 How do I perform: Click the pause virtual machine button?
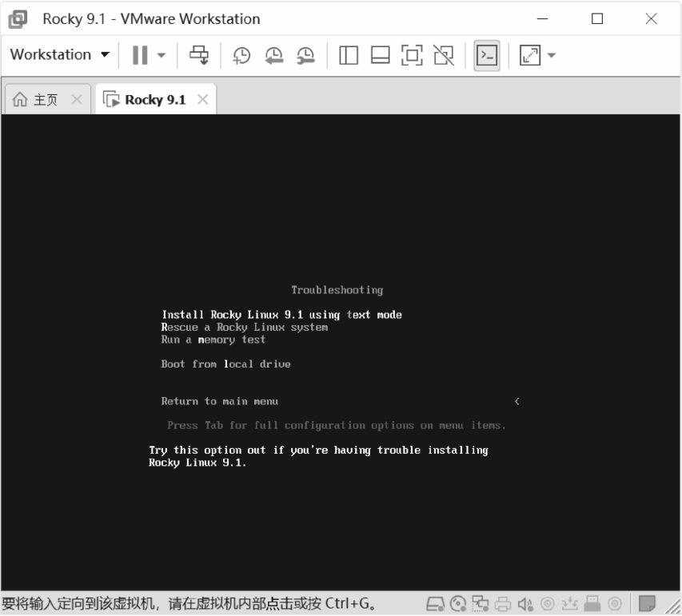tap(140, 55)
